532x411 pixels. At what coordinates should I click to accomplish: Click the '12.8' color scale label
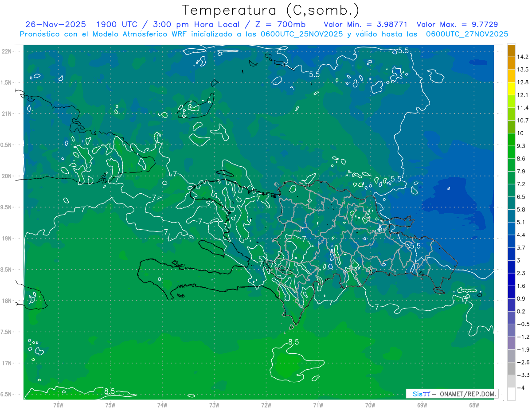(523, 82)
